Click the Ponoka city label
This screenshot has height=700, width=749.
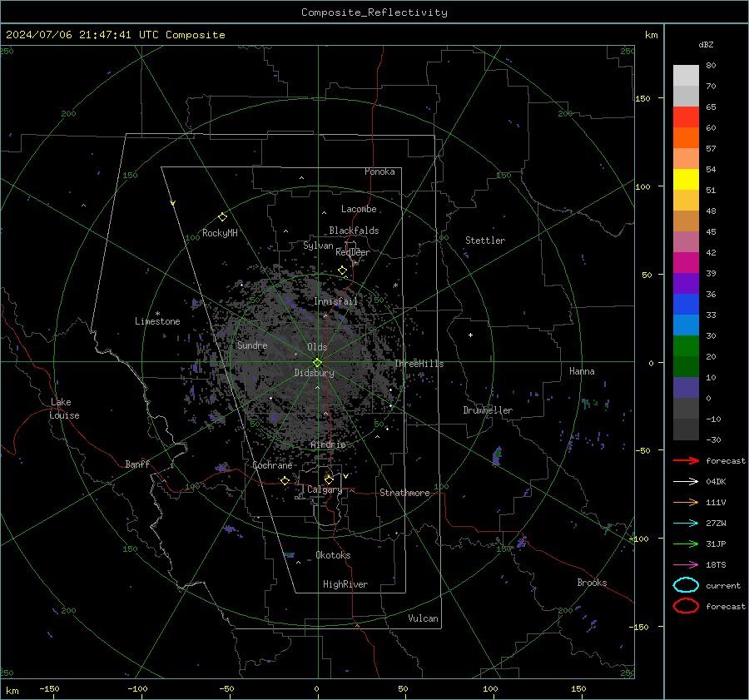pyautogui.click(x=379, y=171)
